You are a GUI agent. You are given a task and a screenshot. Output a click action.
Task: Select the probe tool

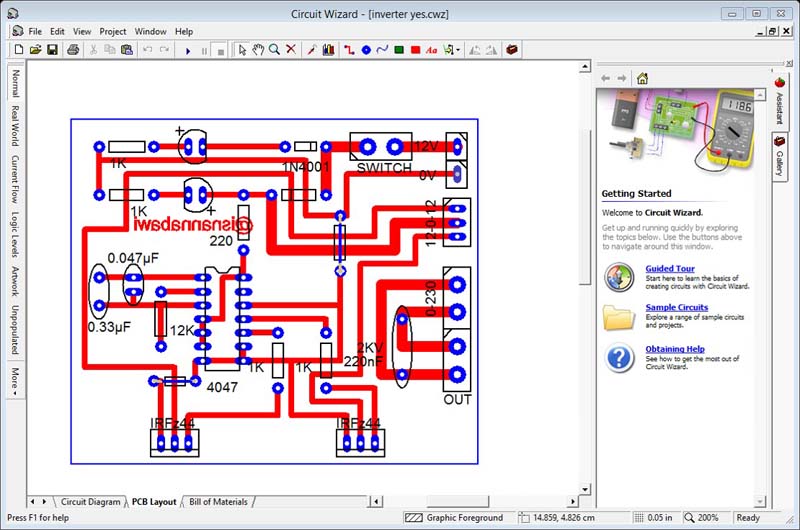[311, 49]
